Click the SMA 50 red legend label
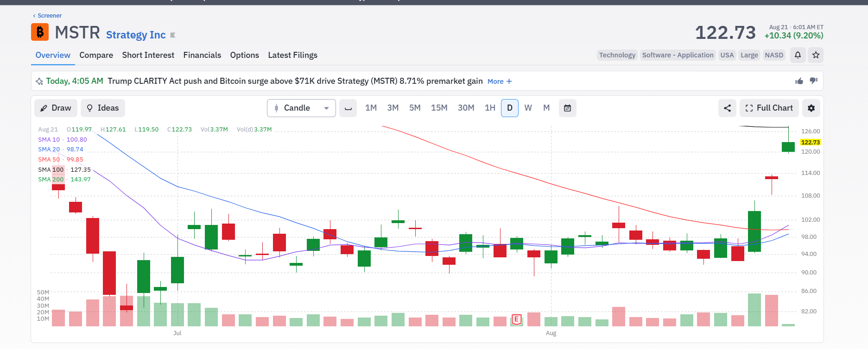 pos(49,159)
